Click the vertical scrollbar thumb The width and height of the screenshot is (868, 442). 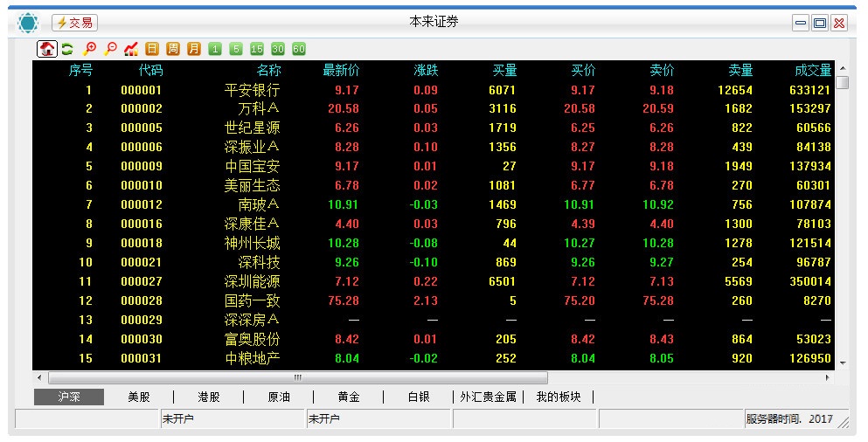tap(843, 82)
